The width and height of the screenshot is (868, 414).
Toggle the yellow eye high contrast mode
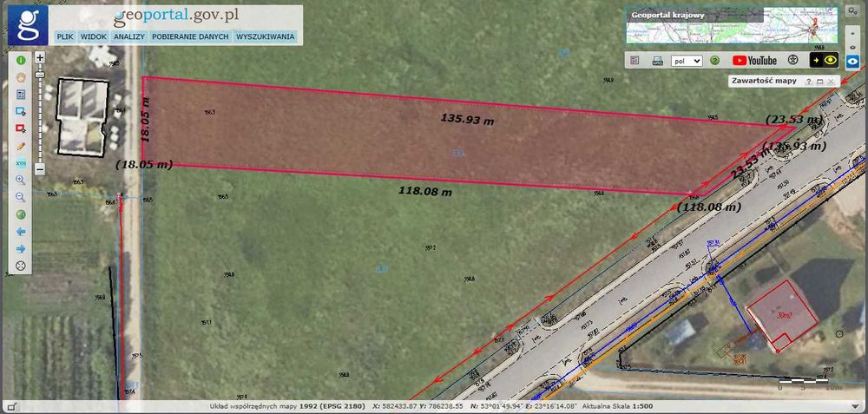(x=825, y=61)
